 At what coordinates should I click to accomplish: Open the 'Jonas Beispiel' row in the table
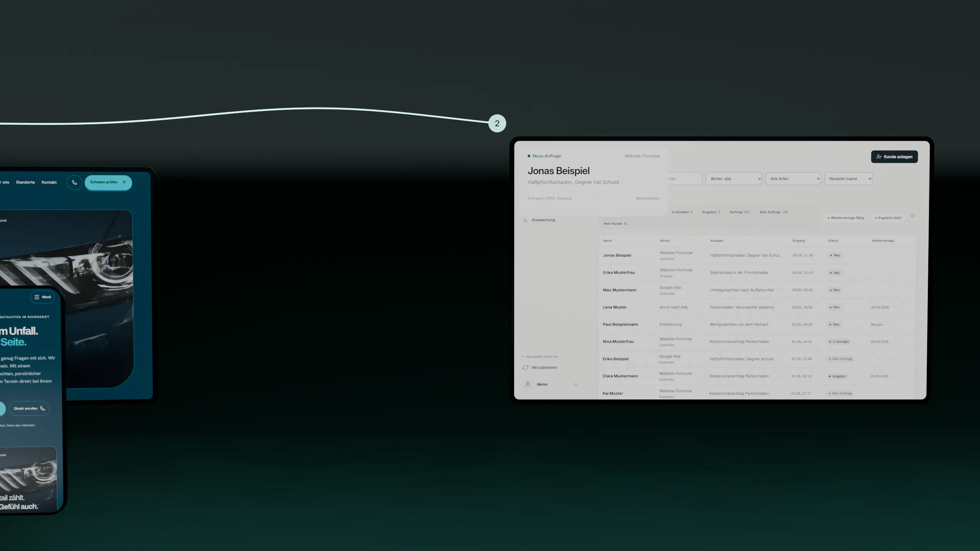757,255
